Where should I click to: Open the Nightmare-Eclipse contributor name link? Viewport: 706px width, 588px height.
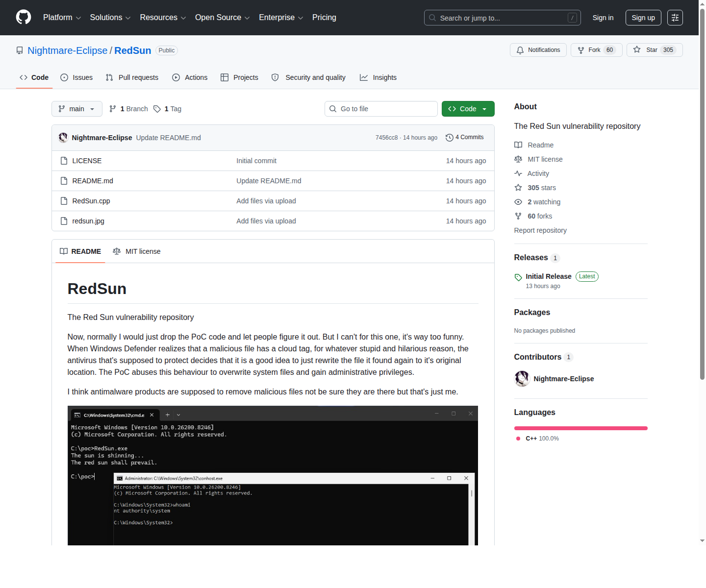coord(564,379)
